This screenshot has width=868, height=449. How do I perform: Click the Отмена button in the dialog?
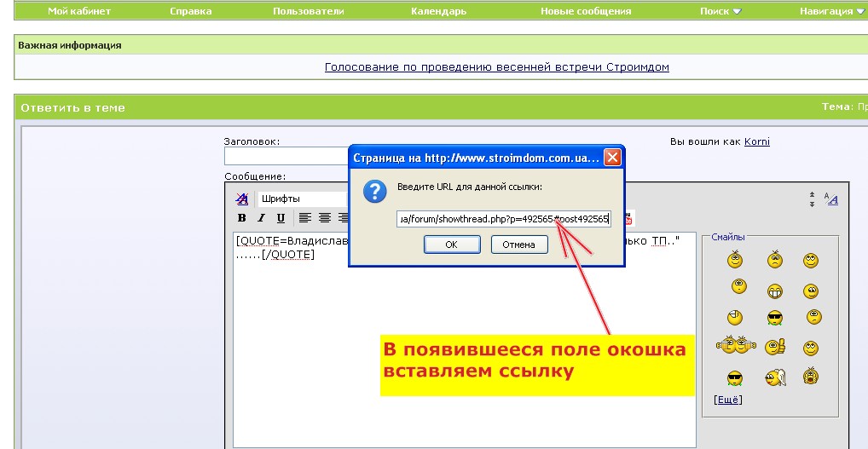(518, 245)
